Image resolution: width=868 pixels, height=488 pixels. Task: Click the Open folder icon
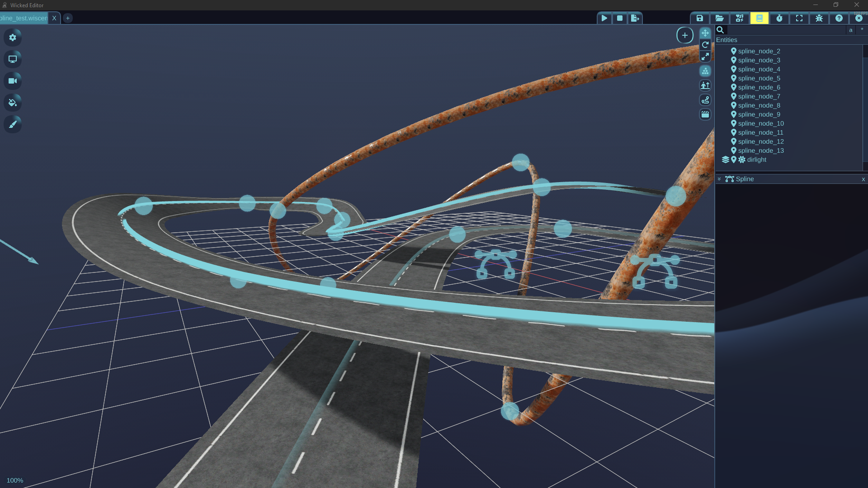[x=719, y=19]
